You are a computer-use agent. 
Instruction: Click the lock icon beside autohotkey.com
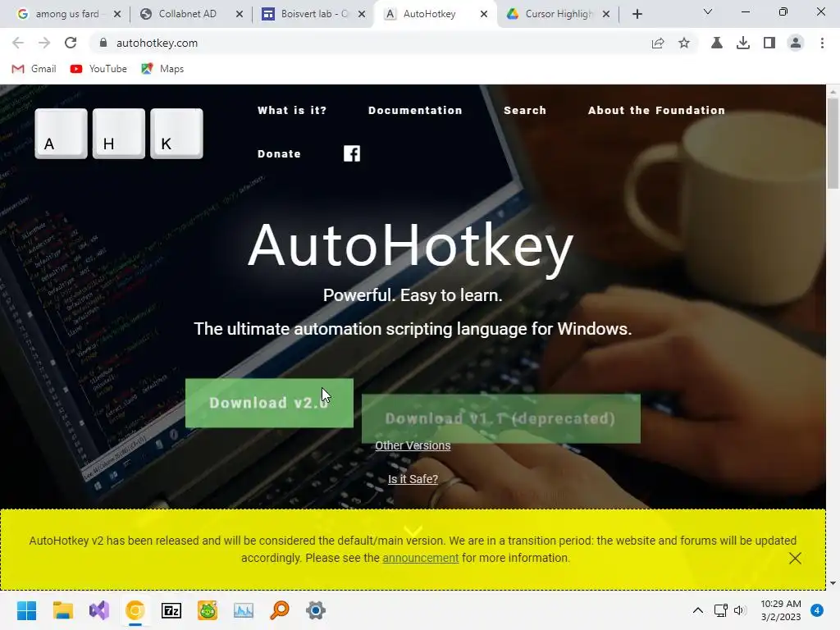(x=103, y=43)
